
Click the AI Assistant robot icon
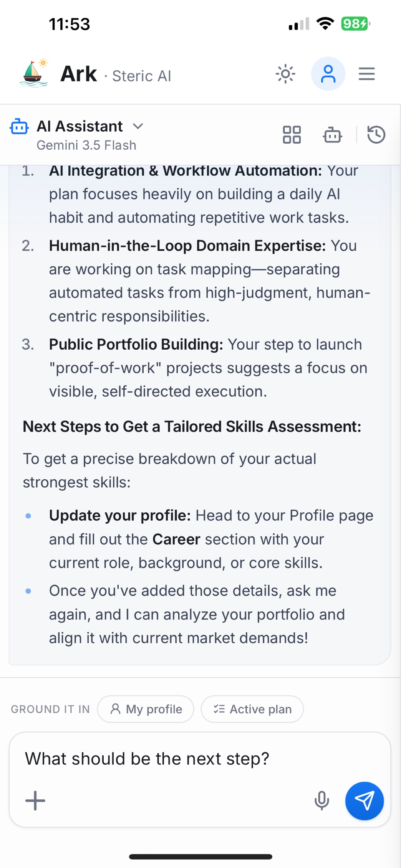pyautogui.click(x=19, y=127)
